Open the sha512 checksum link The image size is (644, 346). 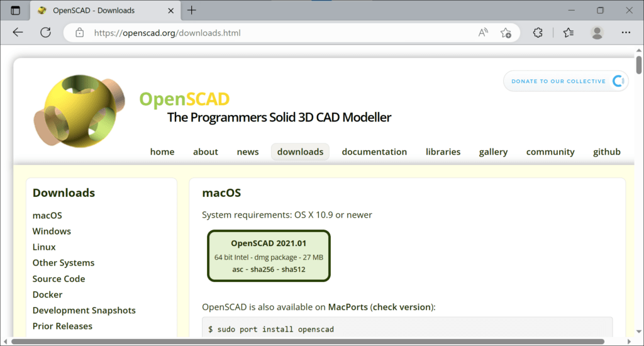[x=293, y=270]
